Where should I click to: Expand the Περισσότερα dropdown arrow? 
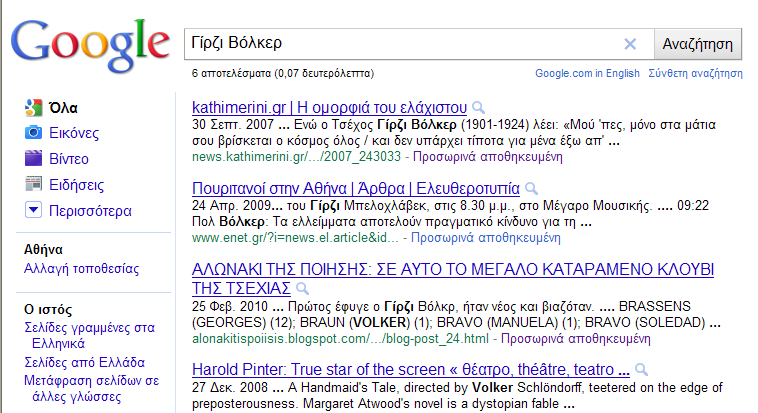pyautogui.click(x=33, y=210)
